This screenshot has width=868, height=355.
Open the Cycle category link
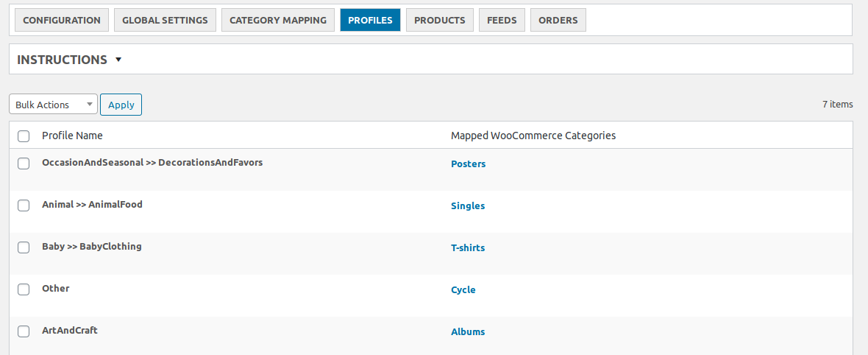coord(463,289)
